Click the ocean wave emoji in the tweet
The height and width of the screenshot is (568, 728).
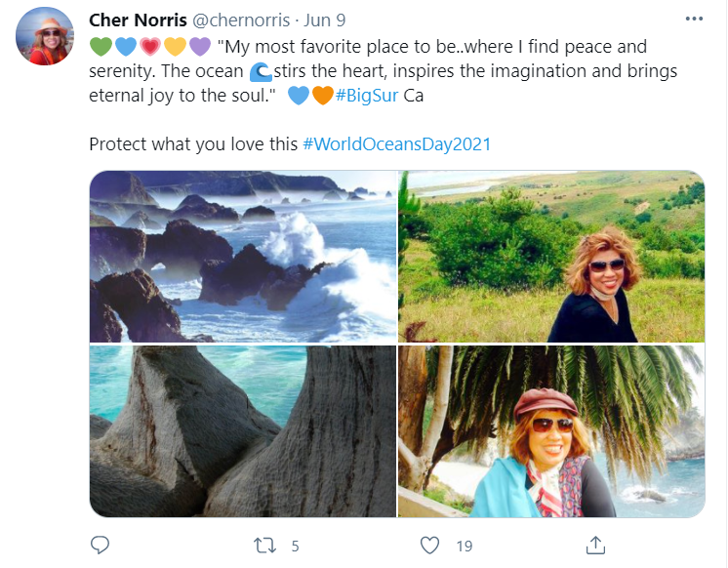(260, 71)
